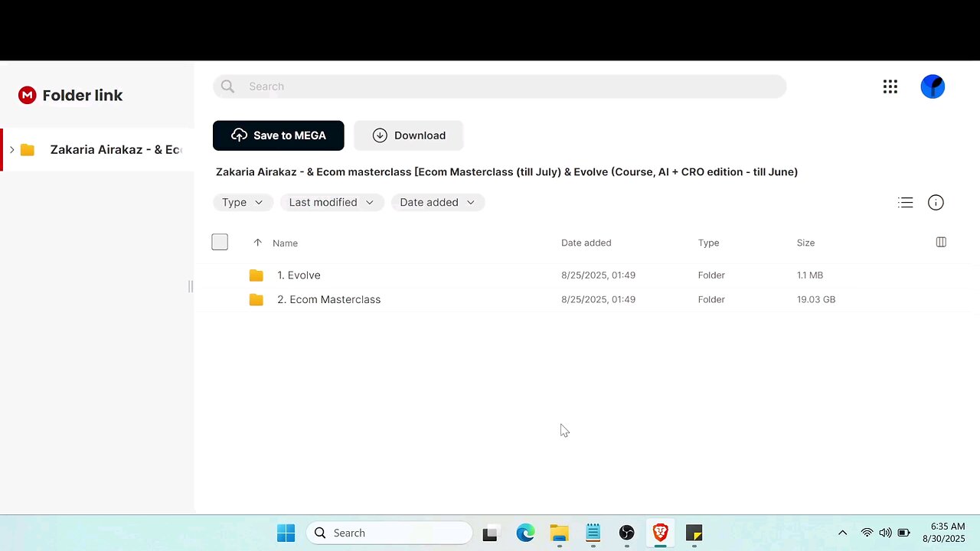980x551 pixels.
Task: Open Brave browser from the taskbar
Action: coord(661,533)
